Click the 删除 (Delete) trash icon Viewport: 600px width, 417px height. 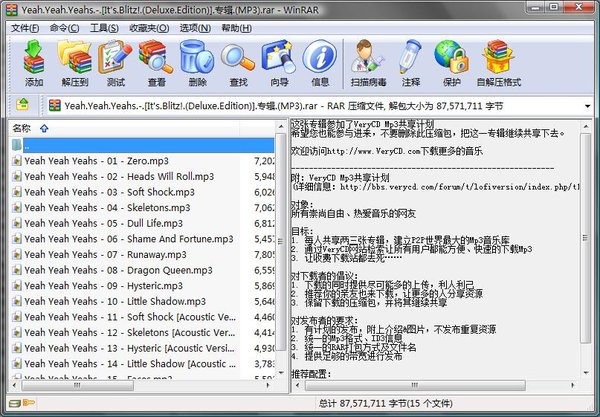[x=197, y=63]
